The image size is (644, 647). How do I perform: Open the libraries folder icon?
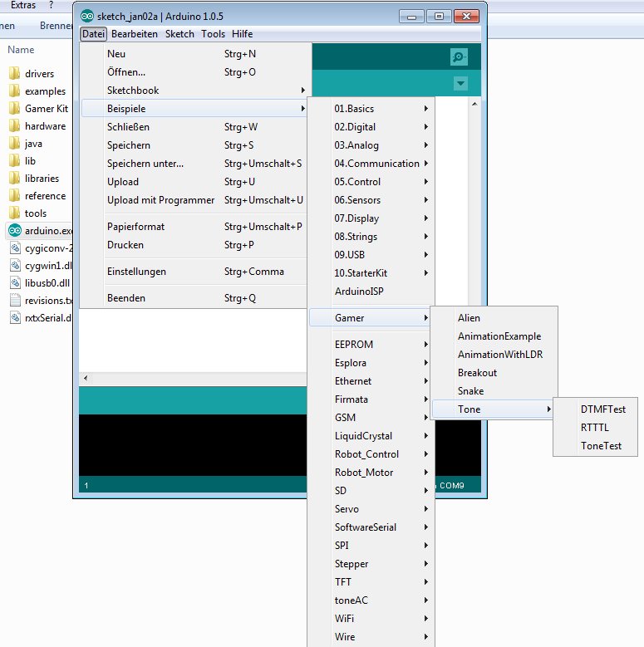(15, 179)
